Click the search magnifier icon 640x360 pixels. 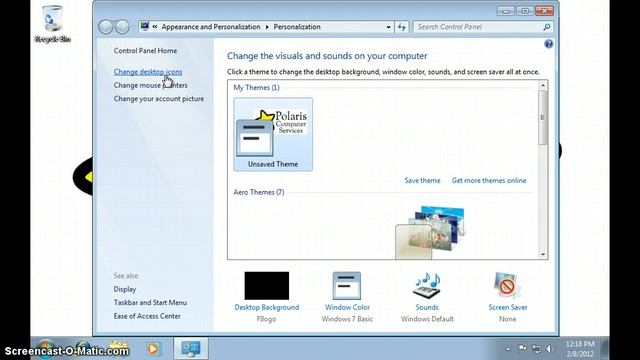[x=547, y=27]
